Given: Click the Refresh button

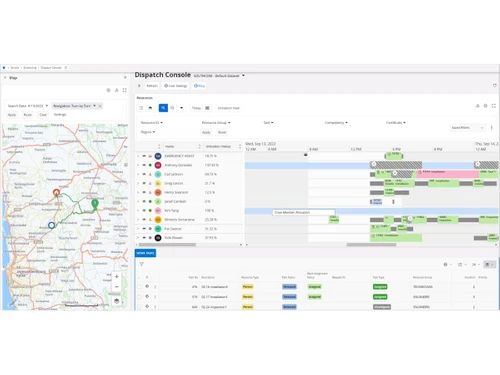Looking at the screenshot, I should [x=152, y=86].
